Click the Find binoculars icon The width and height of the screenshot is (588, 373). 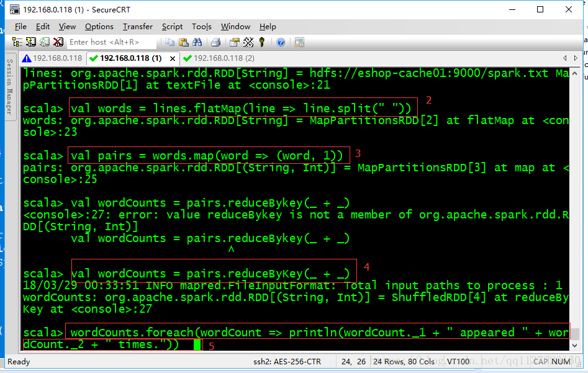click(197, 42)
